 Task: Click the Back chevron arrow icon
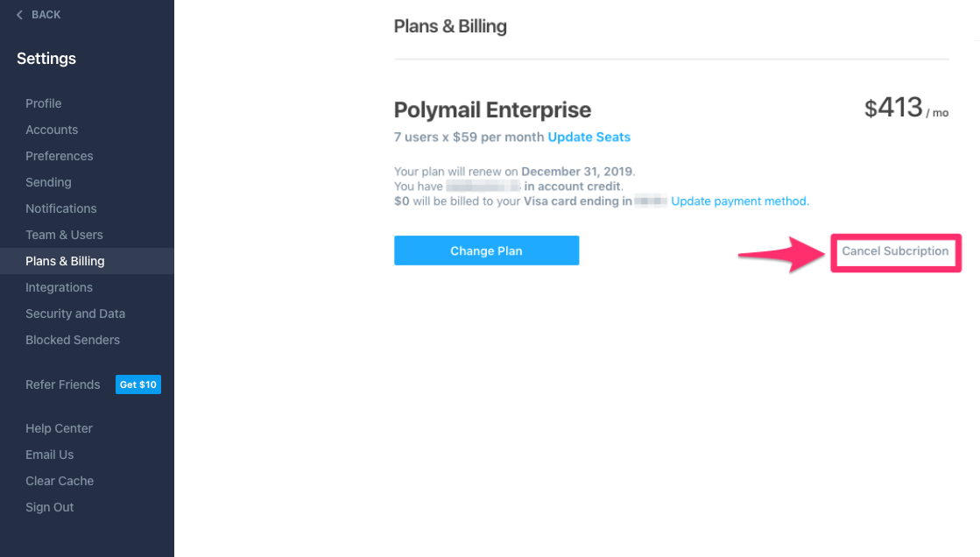[x=19, y=15]
